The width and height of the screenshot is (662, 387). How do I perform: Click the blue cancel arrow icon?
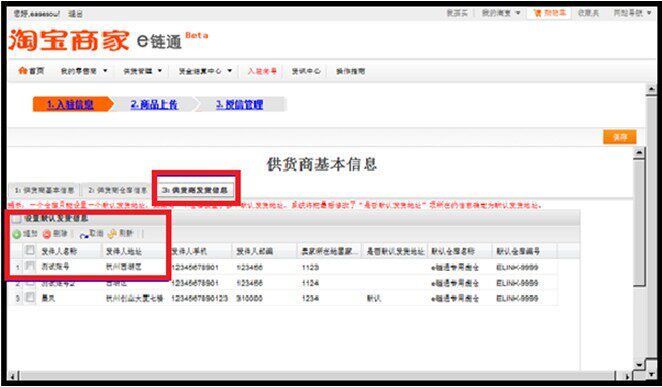click(84, 235)
